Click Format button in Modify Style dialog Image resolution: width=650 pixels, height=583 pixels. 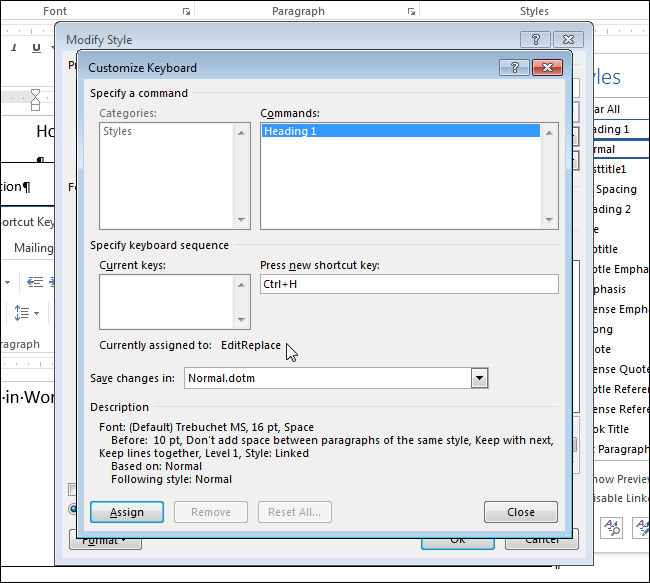pos(105,544)
